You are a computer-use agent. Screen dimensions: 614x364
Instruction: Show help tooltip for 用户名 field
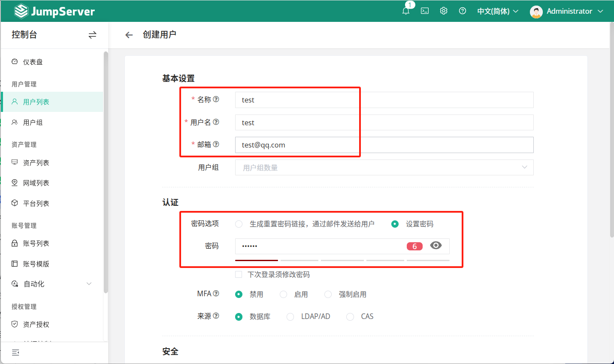click(x=216, y=122)
